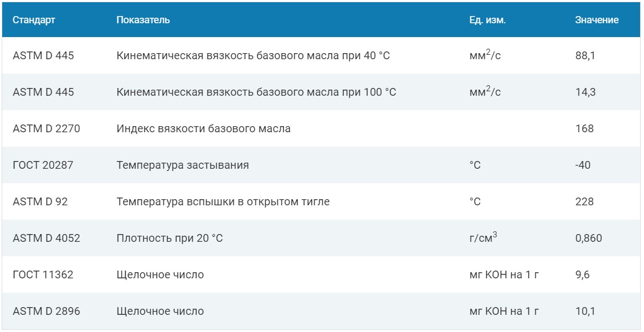Select the 0,860 density value
Screen dimensions: 644x332
(x=589, y=238)
